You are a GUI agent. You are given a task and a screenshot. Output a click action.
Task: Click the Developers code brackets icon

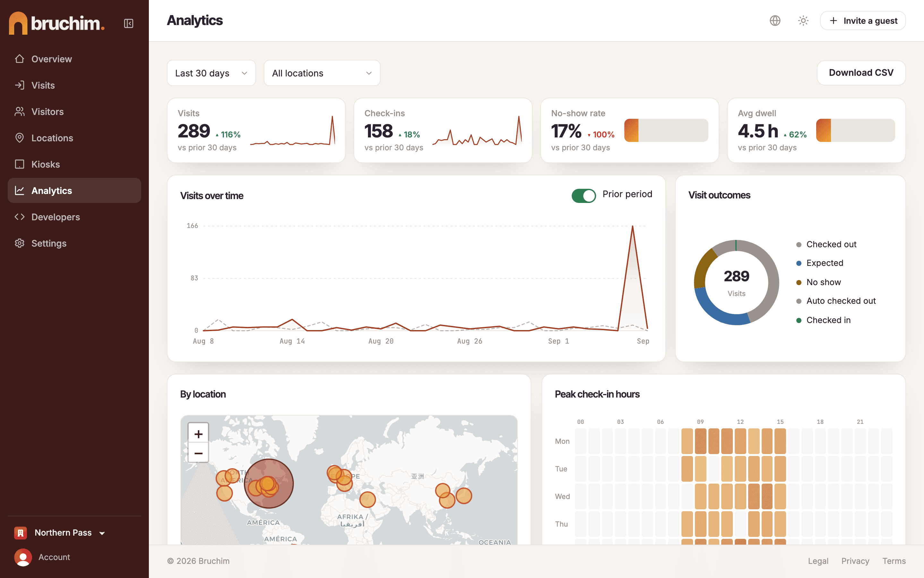coord(20,217)
